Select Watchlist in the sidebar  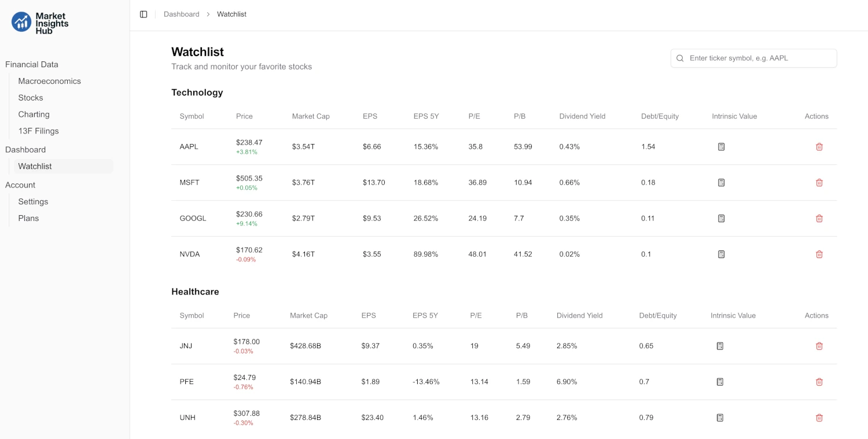(35, 166)
